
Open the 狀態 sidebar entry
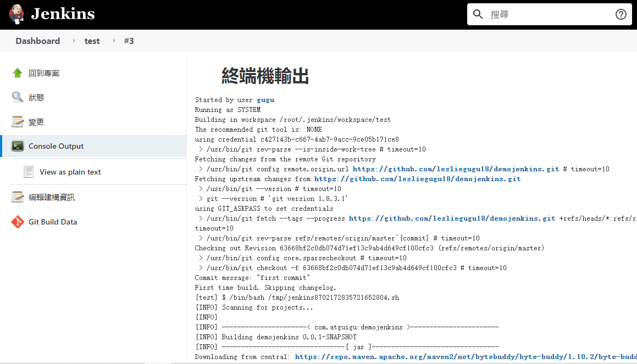tap(36, 98)
